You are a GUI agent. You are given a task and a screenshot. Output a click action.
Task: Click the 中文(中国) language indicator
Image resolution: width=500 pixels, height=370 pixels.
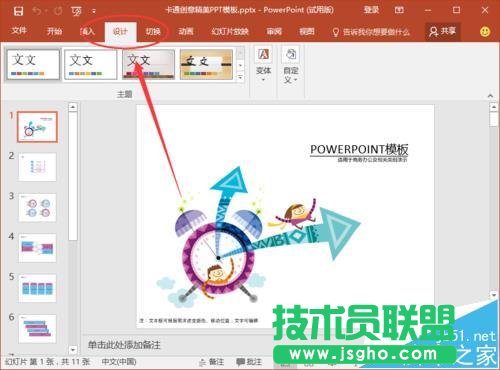(119, 362)
